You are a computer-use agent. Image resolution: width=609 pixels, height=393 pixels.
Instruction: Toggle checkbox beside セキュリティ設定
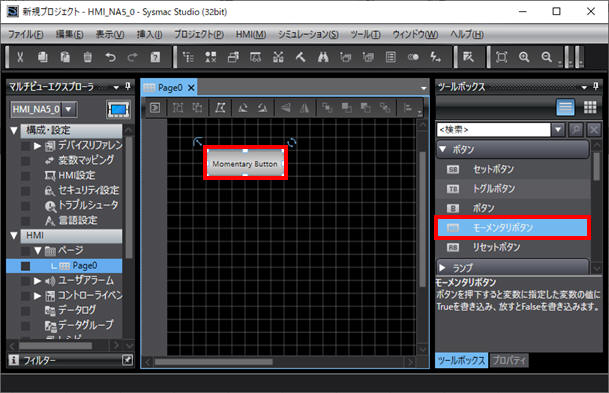coord(26,191)
